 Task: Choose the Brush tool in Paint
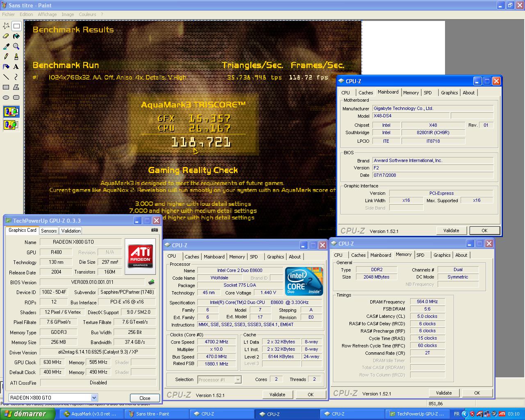click(16, 57)
